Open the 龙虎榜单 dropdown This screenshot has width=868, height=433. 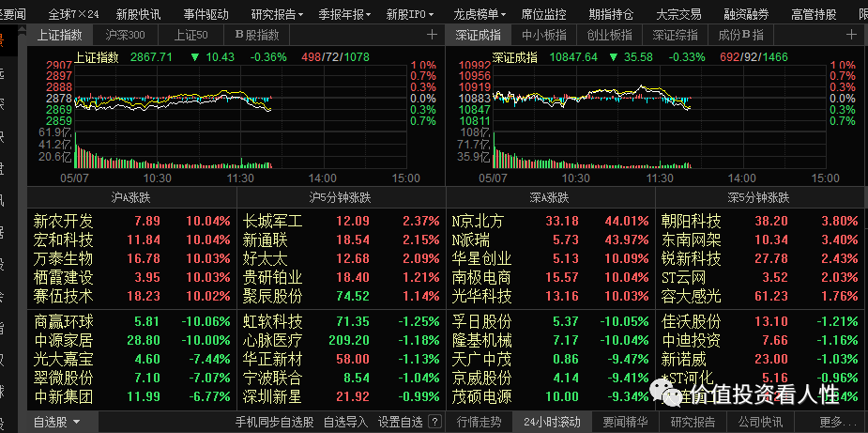click(x=480, y=14)
